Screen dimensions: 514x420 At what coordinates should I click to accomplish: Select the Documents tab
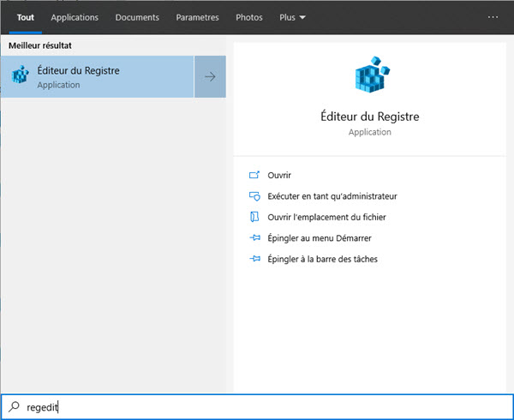point(137,17)
